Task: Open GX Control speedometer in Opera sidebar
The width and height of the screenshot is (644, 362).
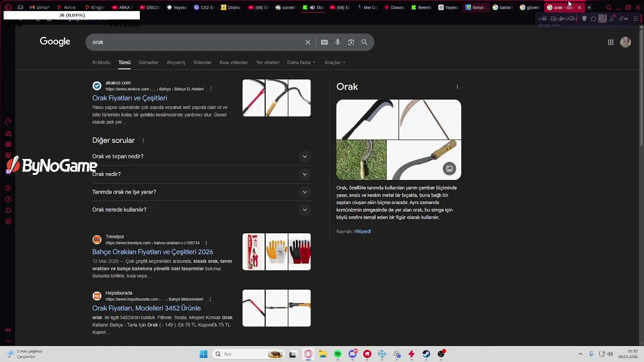Action: pyautogui.click(x=8, y=122)
